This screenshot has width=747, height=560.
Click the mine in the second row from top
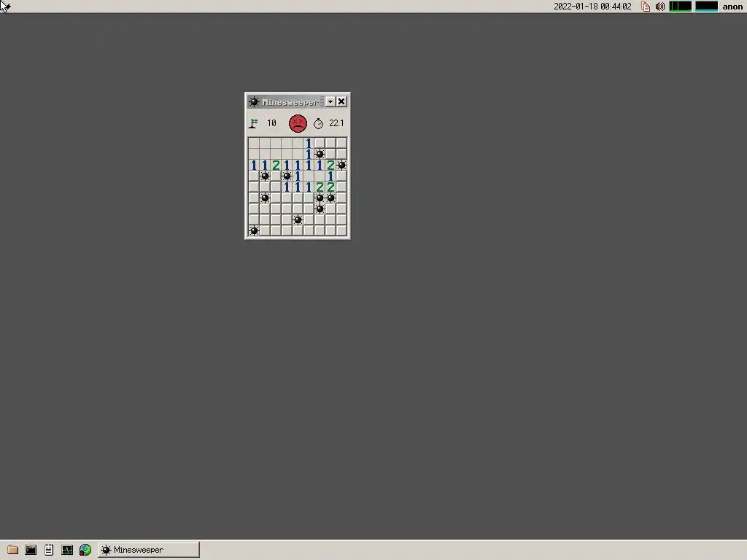(320, 154)
